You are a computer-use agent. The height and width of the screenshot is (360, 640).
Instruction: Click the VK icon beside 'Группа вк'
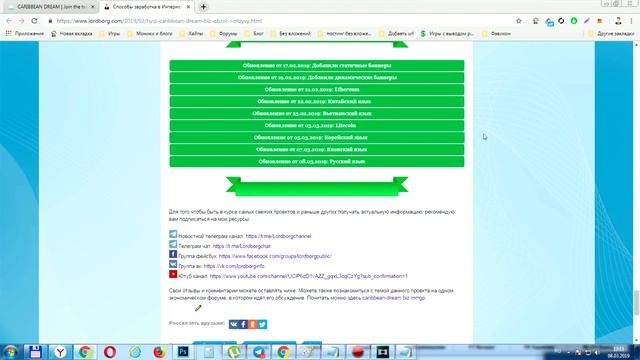[173, 264]
